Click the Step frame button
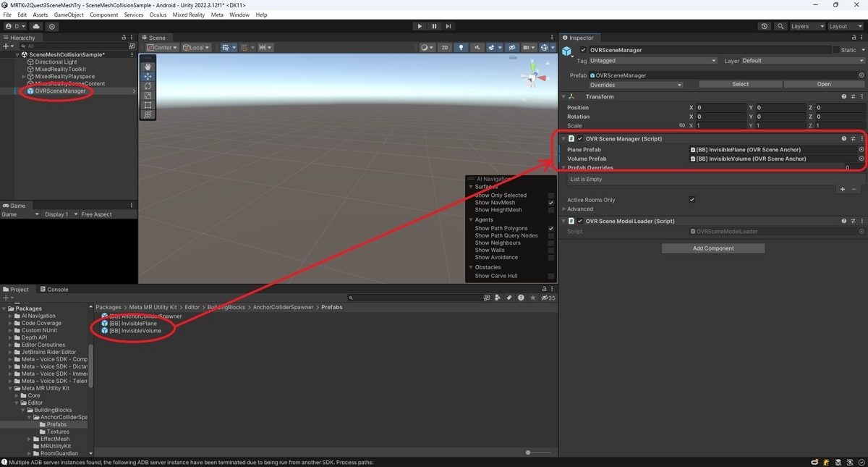Screen dimensions: 868x467 [x=448, y=26]
